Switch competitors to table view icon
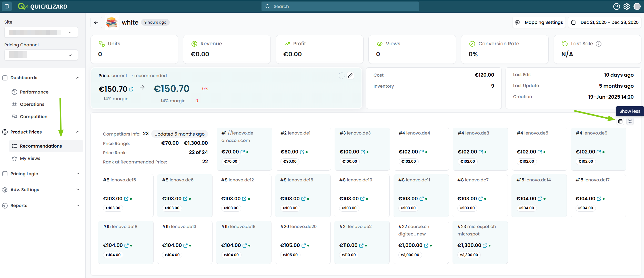Viewport: 644px width, 278px height. 620,121
